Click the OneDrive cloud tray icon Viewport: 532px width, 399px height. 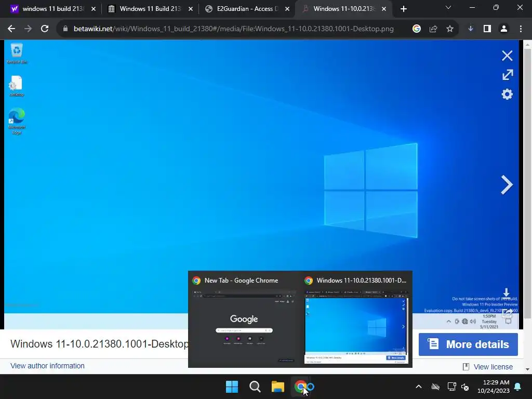(x=435, y=387)
